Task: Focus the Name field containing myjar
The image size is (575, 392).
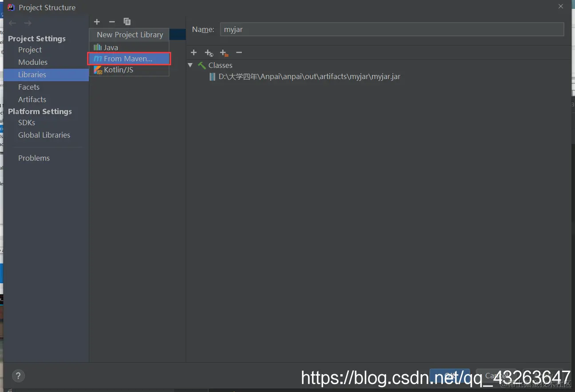Action: click(392, 29)
